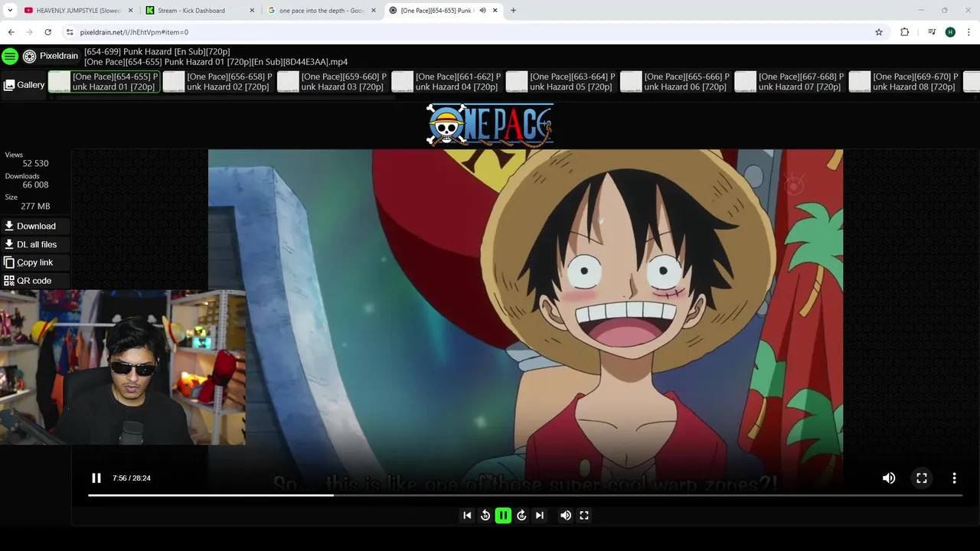Click the One Pace logo image
This screenshot has height=551, width=980.
point(490,125)
